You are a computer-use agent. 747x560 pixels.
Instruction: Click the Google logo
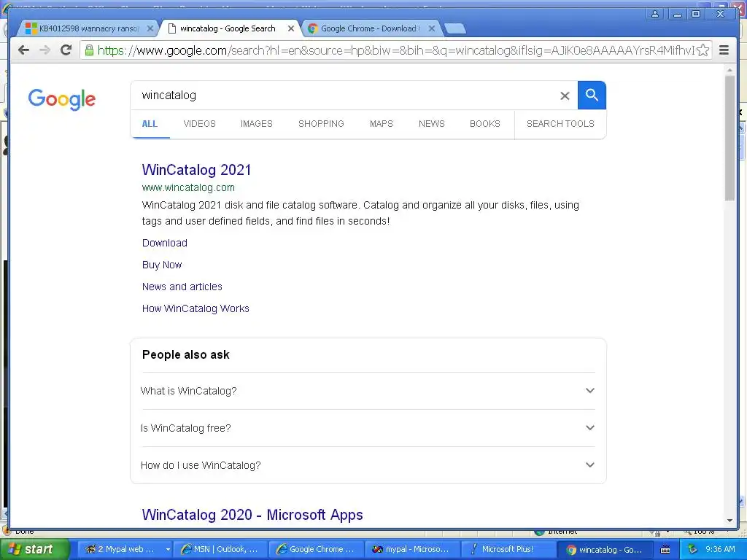click(x=62, y=99)
